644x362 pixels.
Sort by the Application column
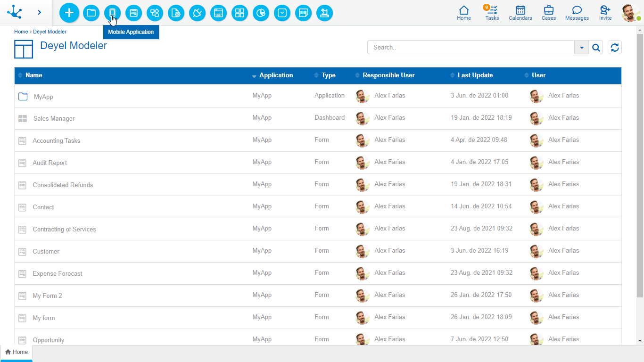[276, 75]
